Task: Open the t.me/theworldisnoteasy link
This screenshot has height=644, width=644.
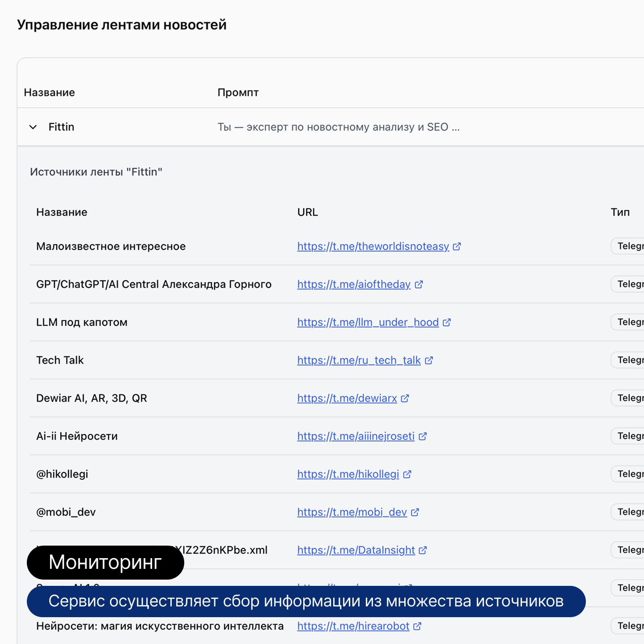Action: click(x=373, y=246)
